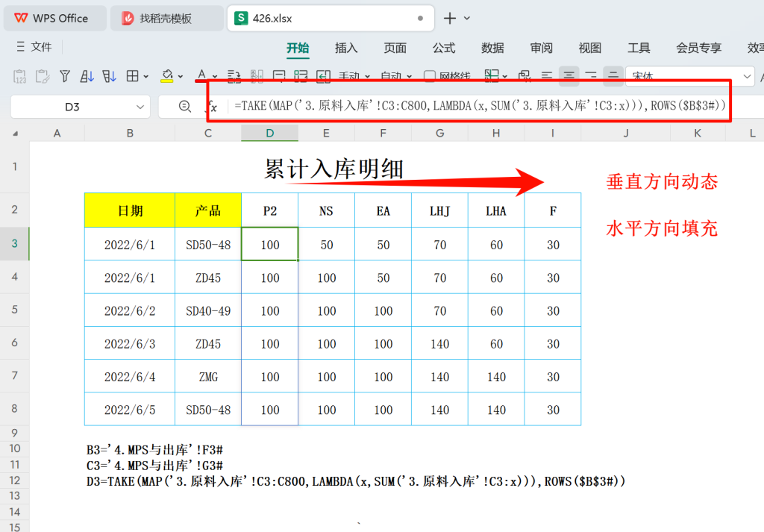Click cell D3 with value 100
The image size is (764, 532).
pos(269,244)
